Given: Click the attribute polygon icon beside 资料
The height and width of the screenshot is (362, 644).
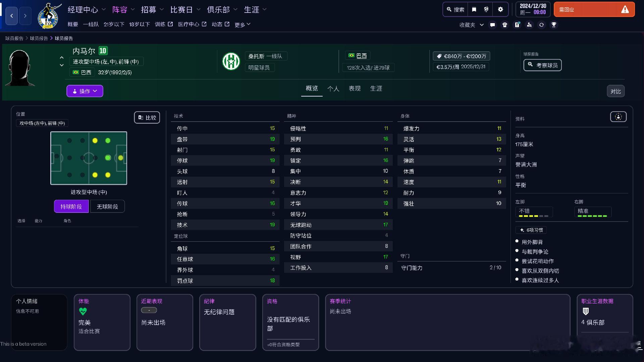Looking at the screenshot, I should [618, 117].
